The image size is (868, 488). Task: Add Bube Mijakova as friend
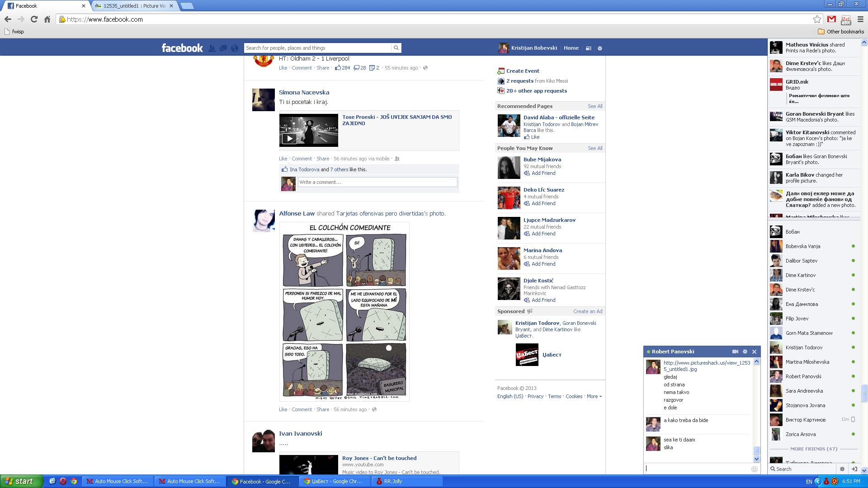click(x=543, y=173)
